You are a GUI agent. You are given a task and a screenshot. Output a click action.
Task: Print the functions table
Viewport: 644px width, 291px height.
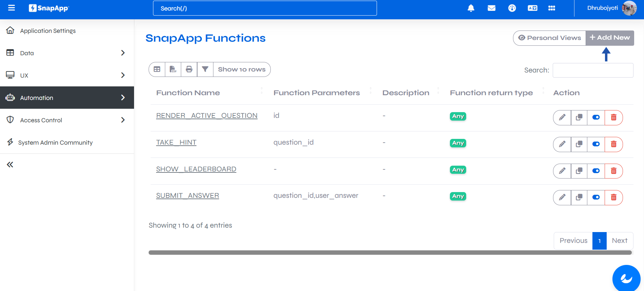[189, 69]
